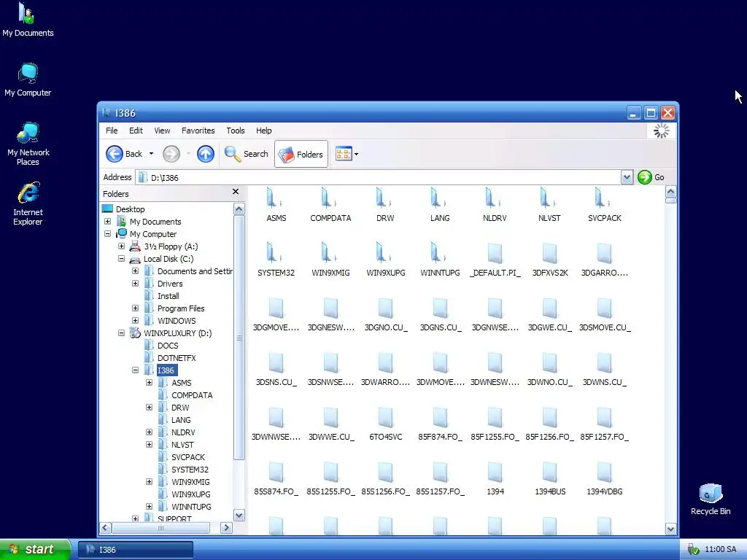
Task: Click the Go button beside address bar
Action: [x=651, y=177]
